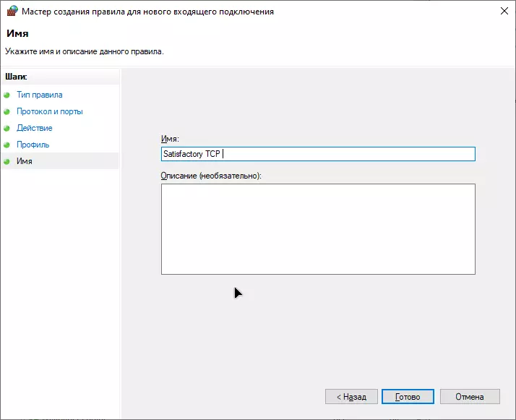Open the "Протокол и порты" step
The width and height of the screenshot is (516, 420).
[49, 111]
